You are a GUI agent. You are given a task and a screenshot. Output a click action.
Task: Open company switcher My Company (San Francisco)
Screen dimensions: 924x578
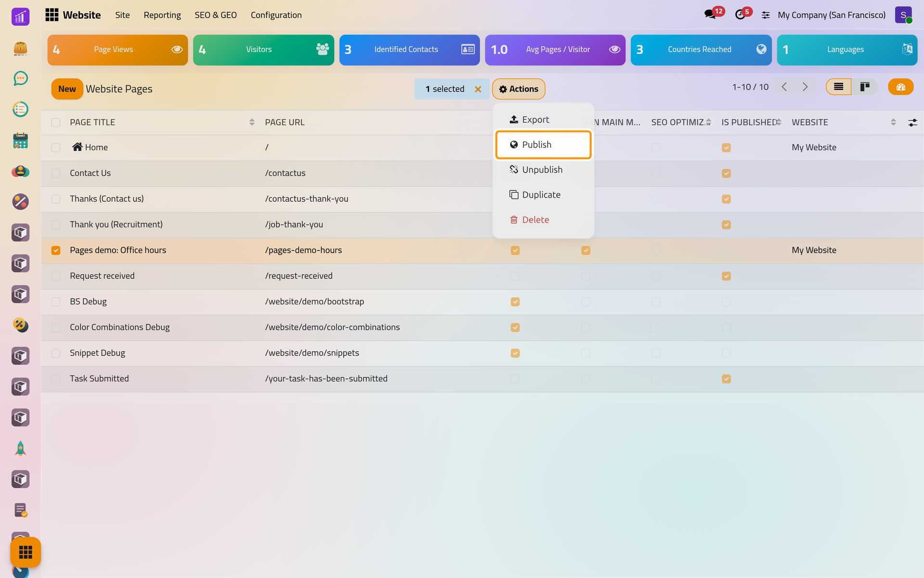tap(831, 15)
